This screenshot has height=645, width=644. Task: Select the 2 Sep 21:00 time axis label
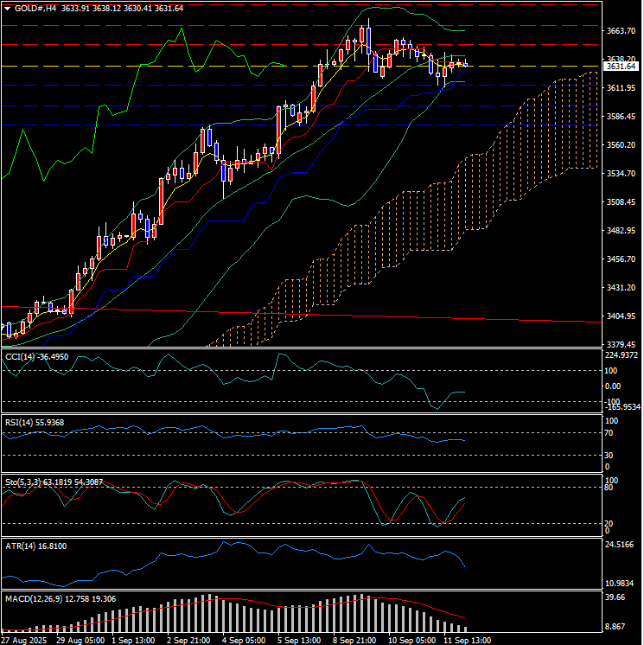(x=188, y=641)
